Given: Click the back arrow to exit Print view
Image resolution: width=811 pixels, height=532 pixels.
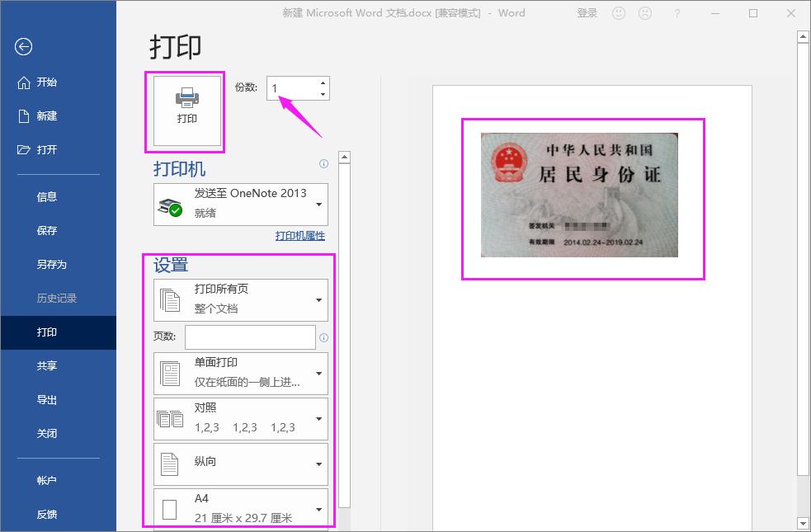Looking at the screenshot, I should pos(22,47).
